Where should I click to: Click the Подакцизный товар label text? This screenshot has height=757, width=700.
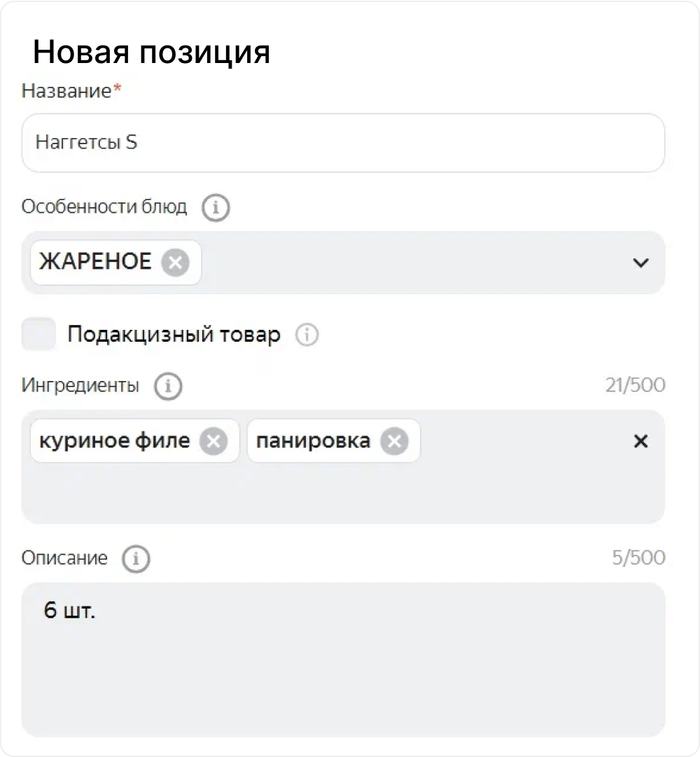[174, 334]
